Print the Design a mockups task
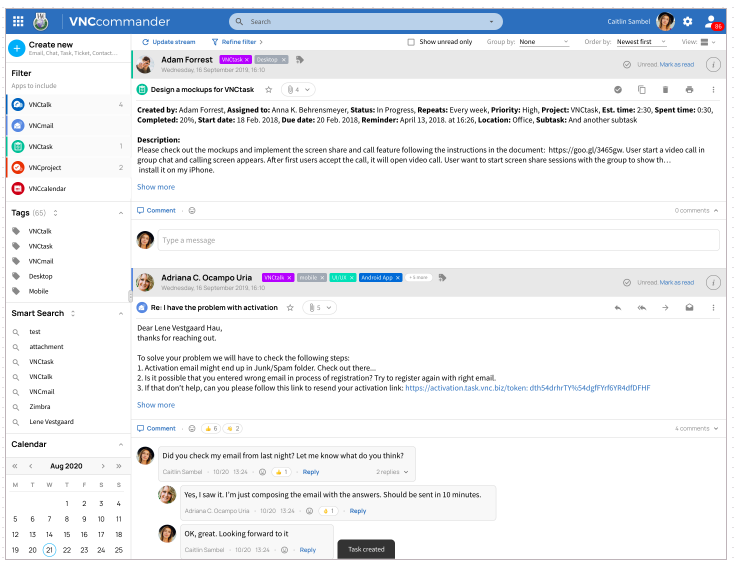 click(x=689, y=89)
